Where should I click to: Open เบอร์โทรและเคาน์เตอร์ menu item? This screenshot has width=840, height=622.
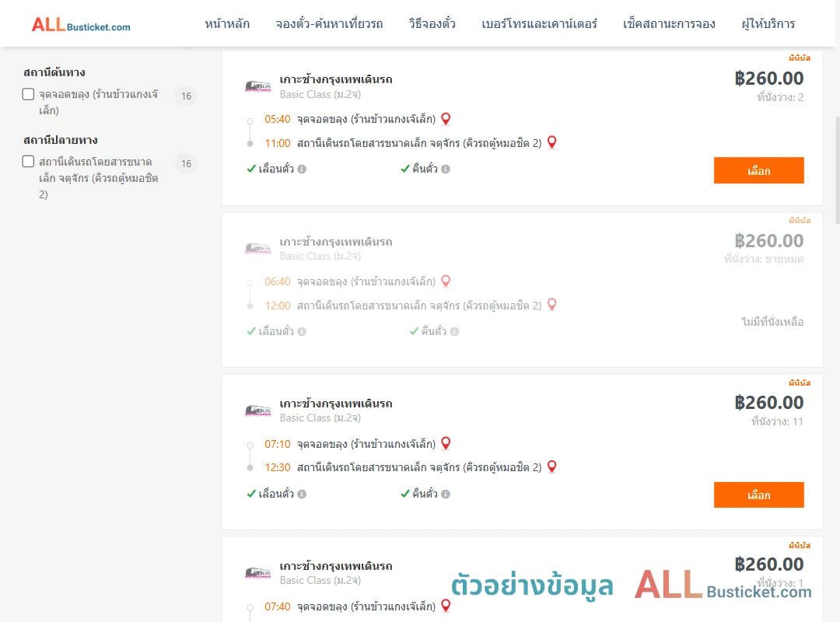[539, 23]
